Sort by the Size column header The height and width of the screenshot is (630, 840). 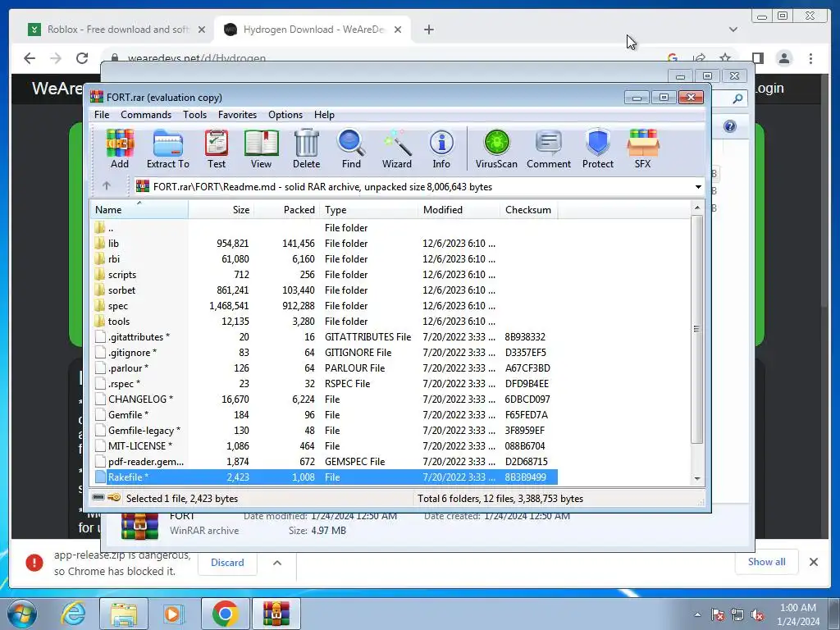tap(221, 209)
